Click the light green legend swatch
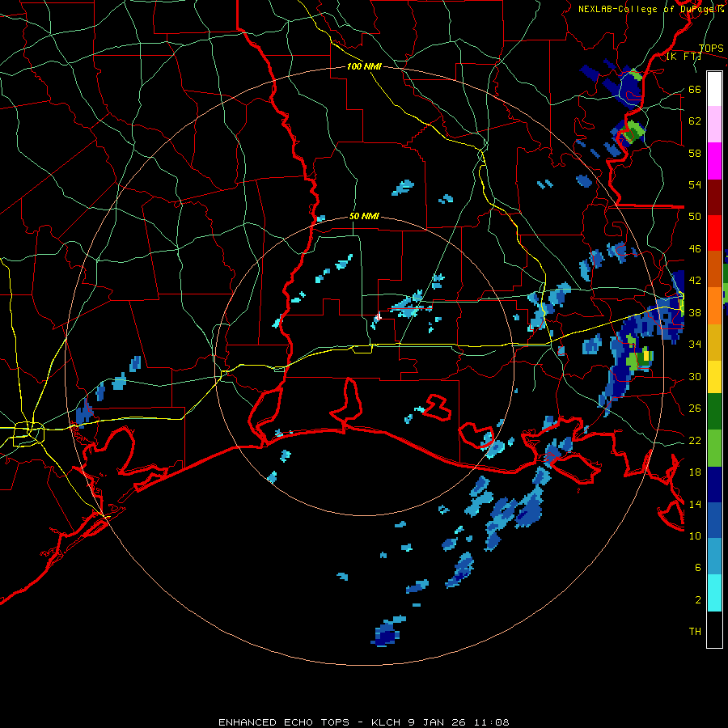This screenshot has height=728, width=728. point(714,447)
